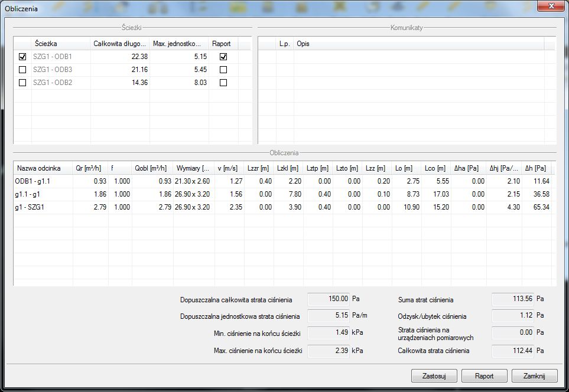Click the Zastosuj button
Image resolution: width=569 pixels, height=392 pixels.
point(434,376)
